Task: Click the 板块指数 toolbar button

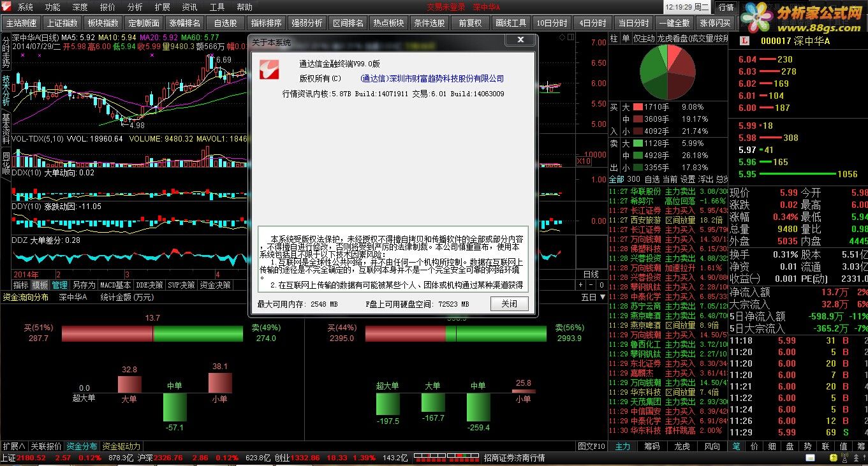Action: click(x=103, y=23)
